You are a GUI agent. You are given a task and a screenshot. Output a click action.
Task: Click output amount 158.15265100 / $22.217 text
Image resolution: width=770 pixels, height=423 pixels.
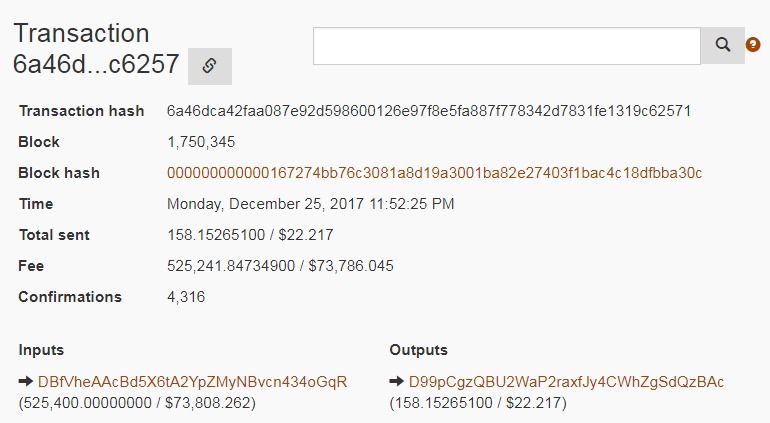tap(478, 403)
